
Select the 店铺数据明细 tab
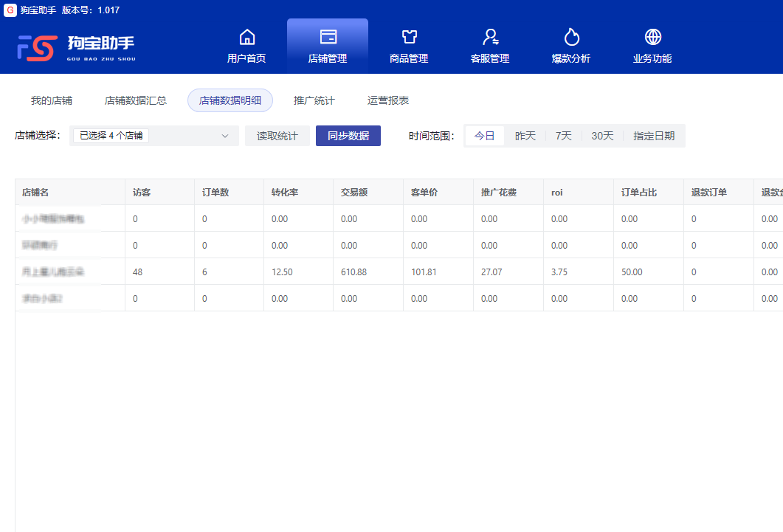point(230,100)
